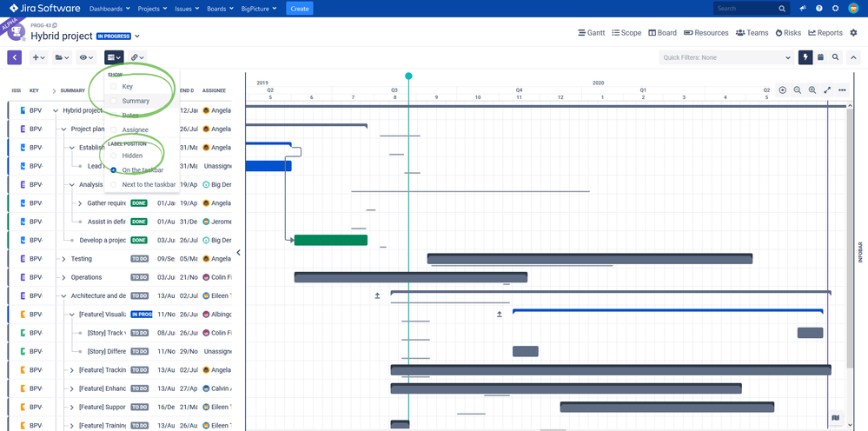Open the add task plus dropdown

pos(39,57)
